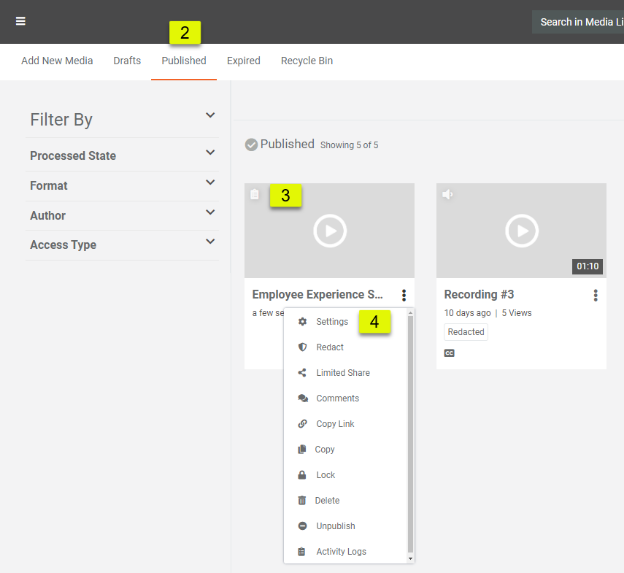
Task: Choose Unpublish in the context menu
Action: 335,526
